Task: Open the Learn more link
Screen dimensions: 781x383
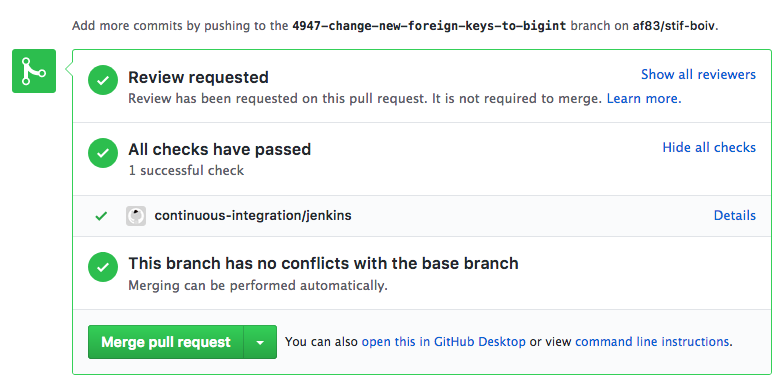Action: [644, 99]
